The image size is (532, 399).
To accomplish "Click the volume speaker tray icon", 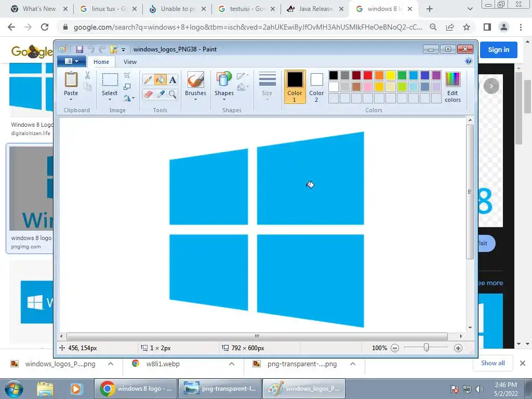I will click(x=479, y=389).
